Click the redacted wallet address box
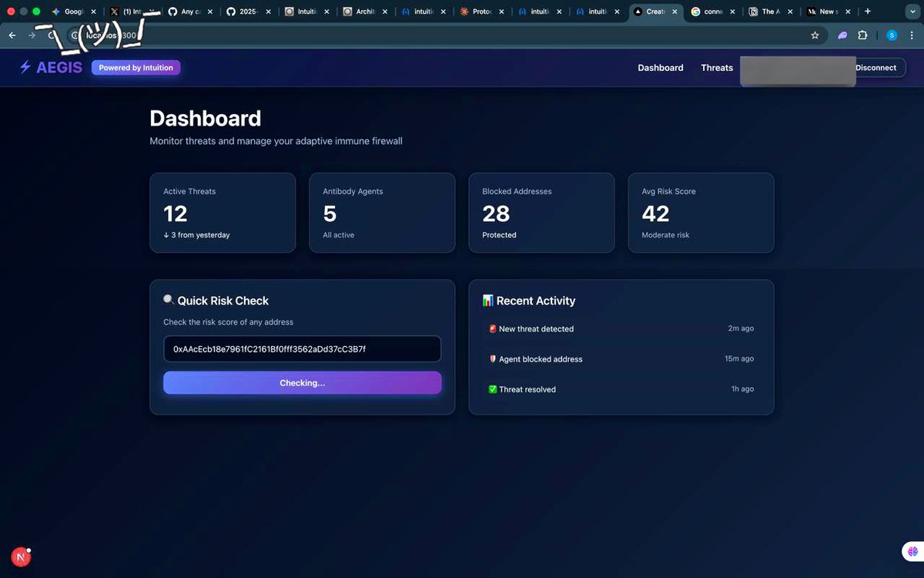Screen dimensions: 924x578 click(x=798, y=71)
